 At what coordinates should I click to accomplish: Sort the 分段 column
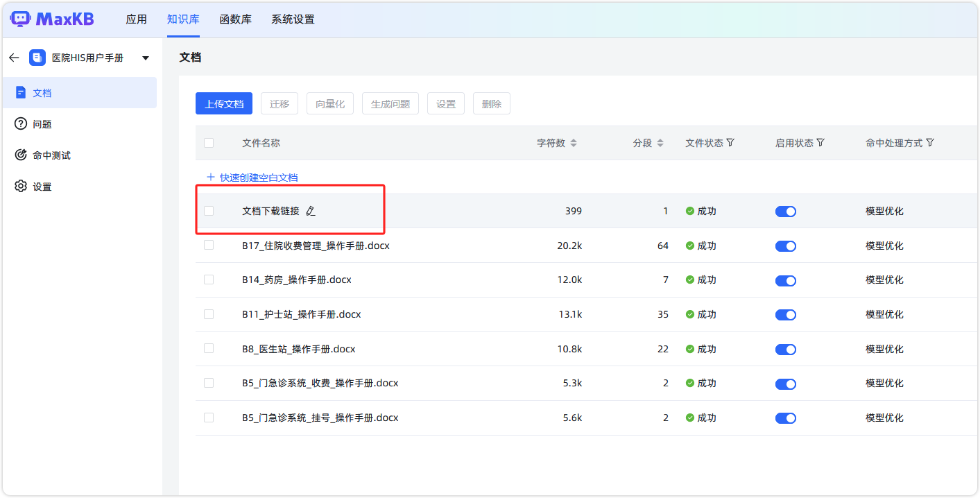pos(660,141)
